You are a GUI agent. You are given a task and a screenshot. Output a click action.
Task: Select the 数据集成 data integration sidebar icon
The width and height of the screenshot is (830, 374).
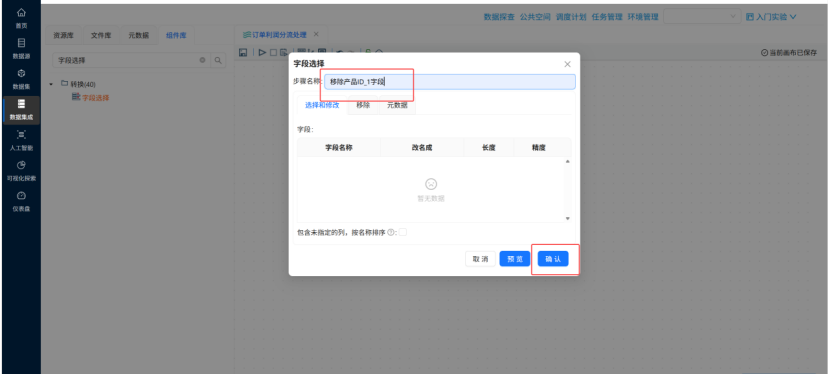tap(21, 104)
